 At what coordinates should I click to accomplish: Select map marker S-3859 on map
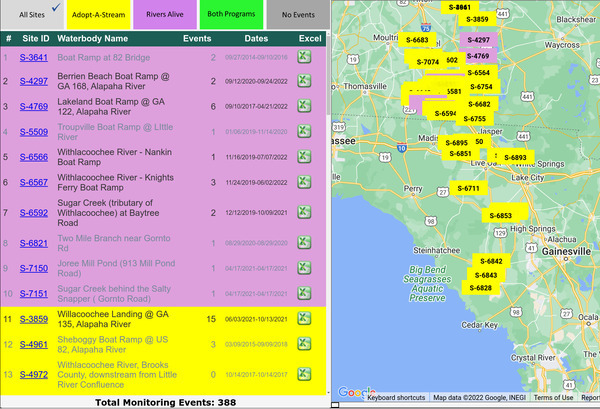[477, 19]
